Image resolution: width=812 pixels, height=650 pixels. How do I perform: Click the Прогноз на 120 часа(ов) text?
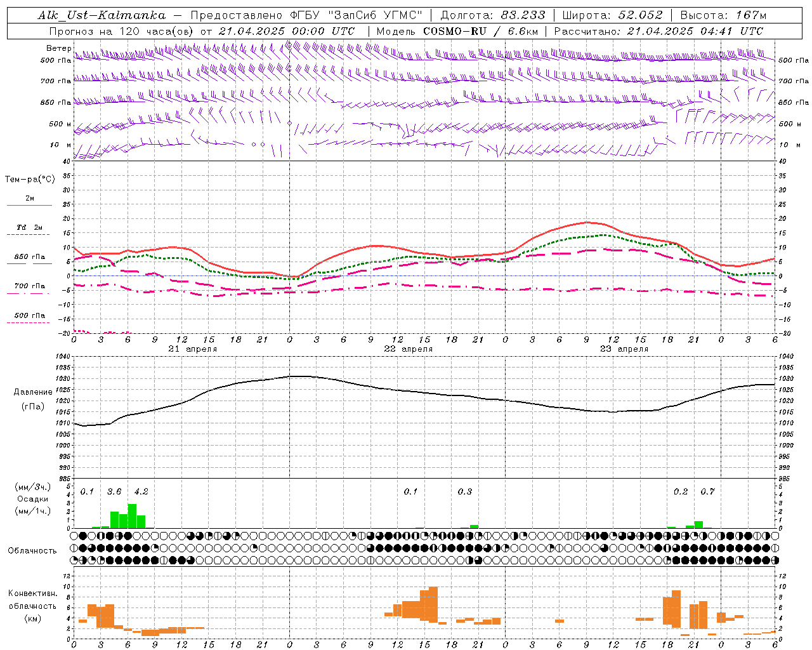(122, 31)
